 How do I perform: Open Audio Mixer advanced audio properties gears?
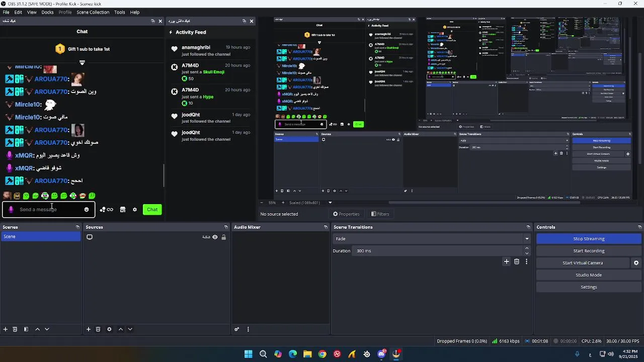point(237,329)
